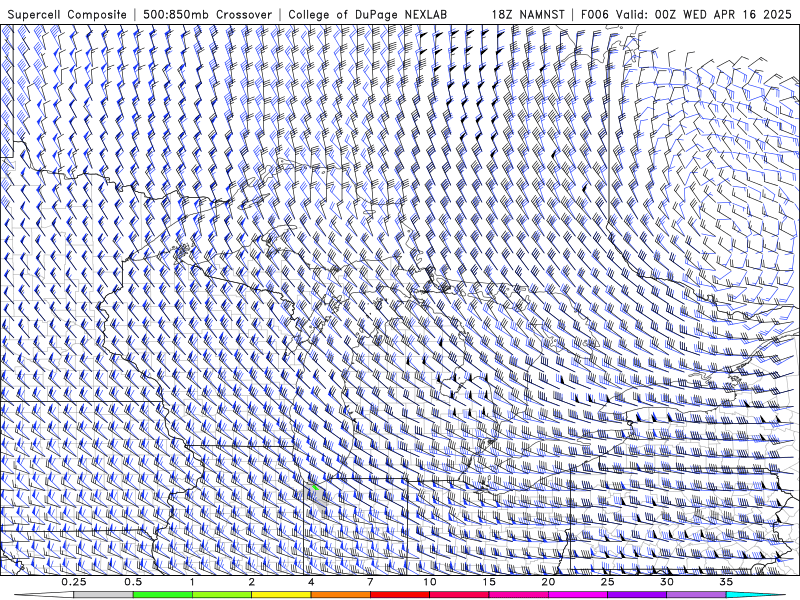Viewport: 800px width, 600px height.
Task: Click the gray 0.25–0.5 colorbar segment
Action: coord(104,595)
